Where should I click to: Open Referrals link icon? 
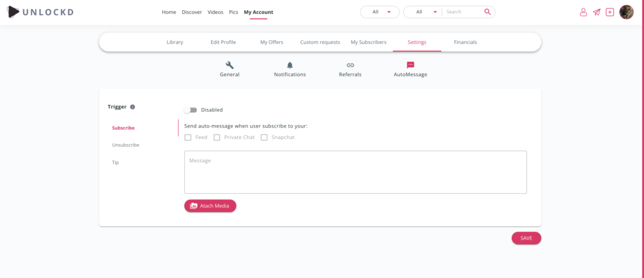350,65
